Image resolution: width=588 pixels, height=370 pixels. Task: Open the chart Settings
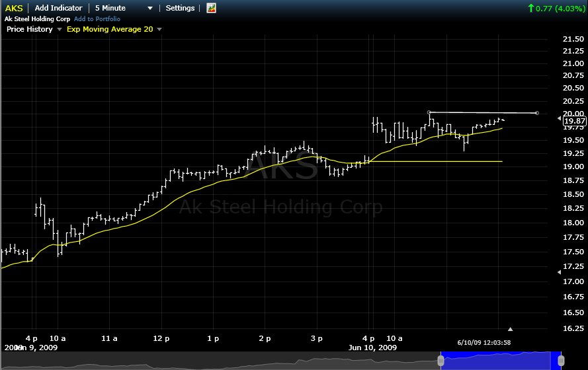click(x=180, y=8)
